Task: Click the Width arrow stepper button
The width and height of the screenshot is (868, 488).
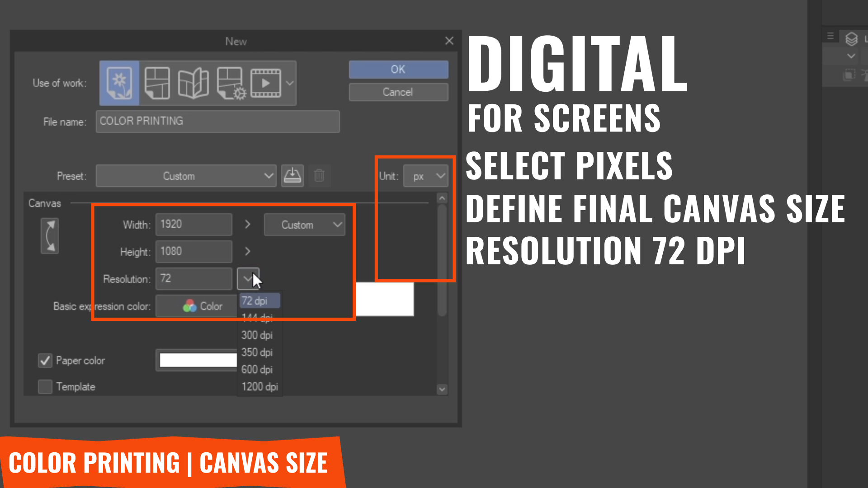Action: [247, 224]
